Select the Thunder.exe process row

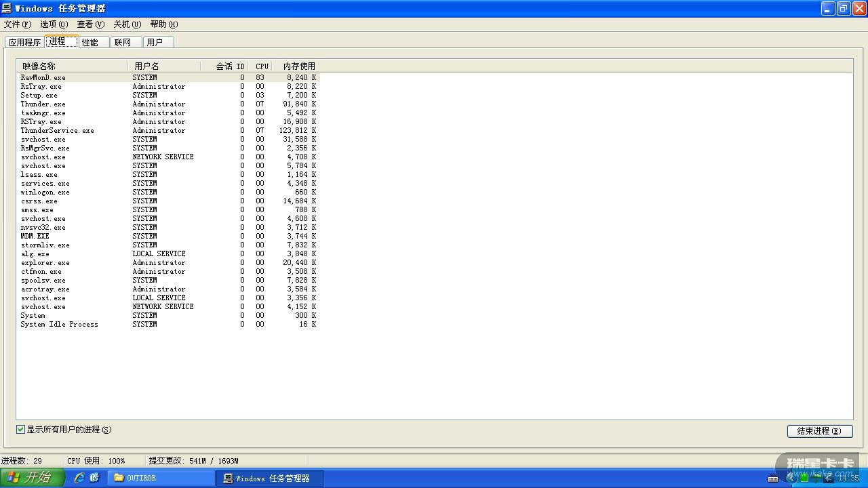(x=168, y=104)
